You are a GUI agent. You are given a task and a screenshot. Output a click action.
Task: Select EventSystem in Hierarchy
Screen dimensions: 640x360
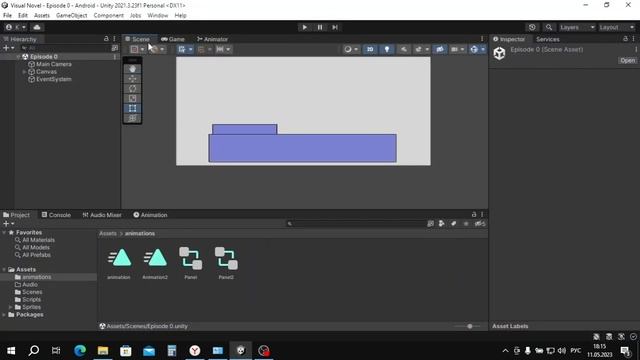53,79
